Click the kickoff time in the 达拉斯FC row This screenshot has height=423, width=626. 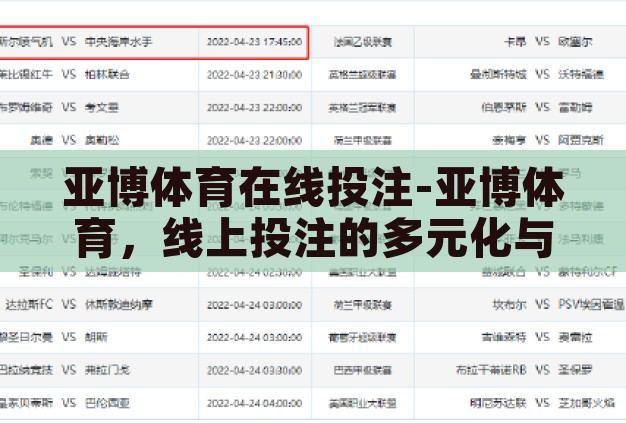254,305
